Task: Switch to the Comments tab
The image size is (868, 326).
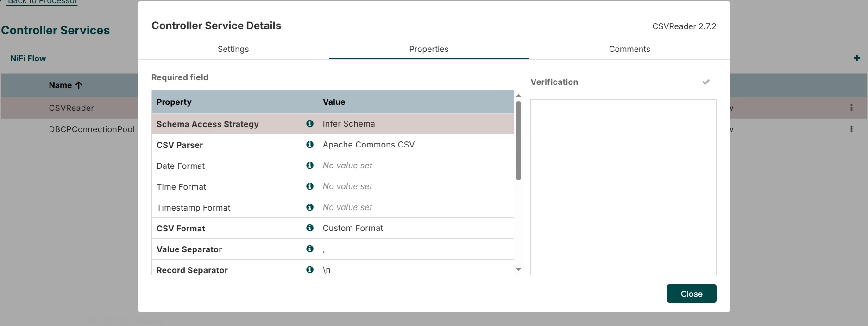Action: click(x=629, y=49)
